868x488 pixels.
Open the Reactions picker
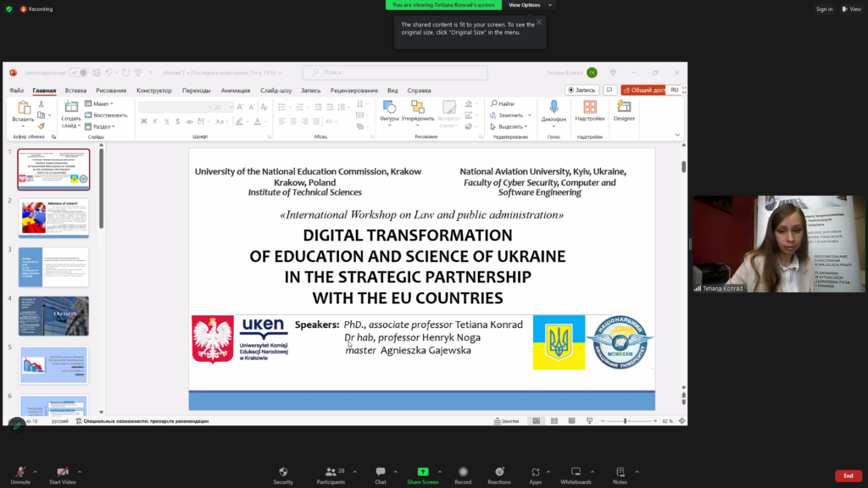(x=499, y=475)
